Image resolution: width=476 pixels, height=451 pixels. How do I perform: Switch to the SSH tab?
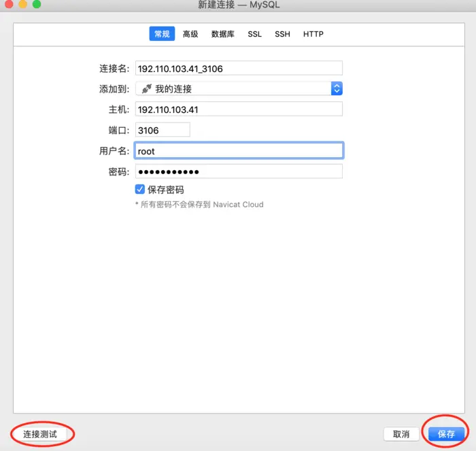coord(282,34)
